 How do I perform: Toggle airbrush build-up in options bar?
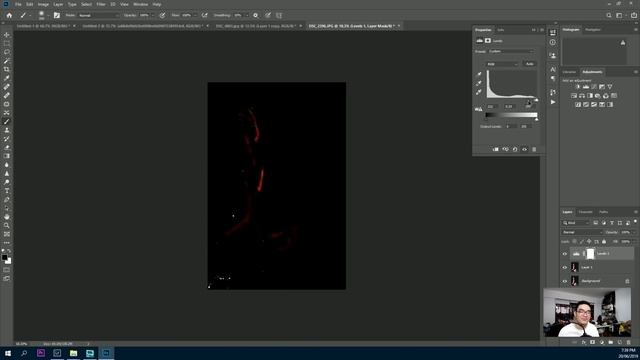click(x=204, y=15)
